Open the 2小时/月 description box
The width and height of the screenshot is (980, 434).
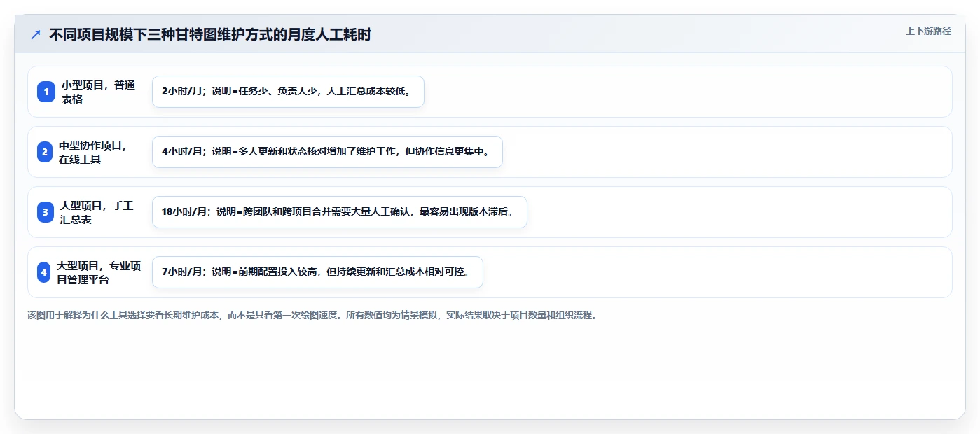pos(288,92)
